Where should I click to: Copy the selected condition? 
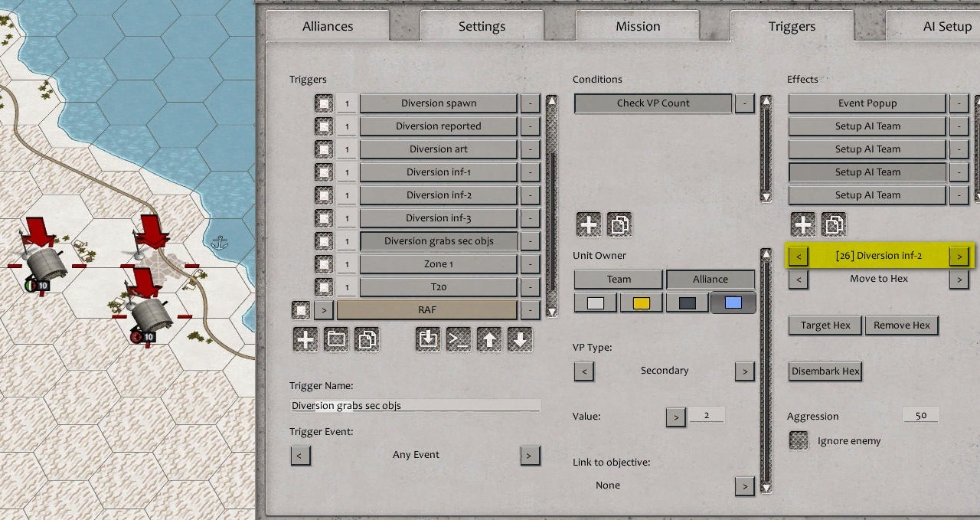(x=619, y=224)
